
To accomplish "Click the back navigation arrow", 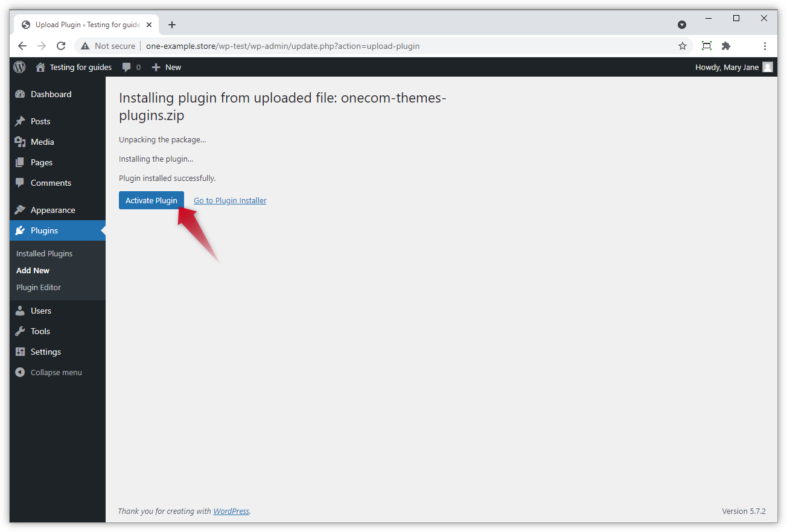I will [22, 46].
